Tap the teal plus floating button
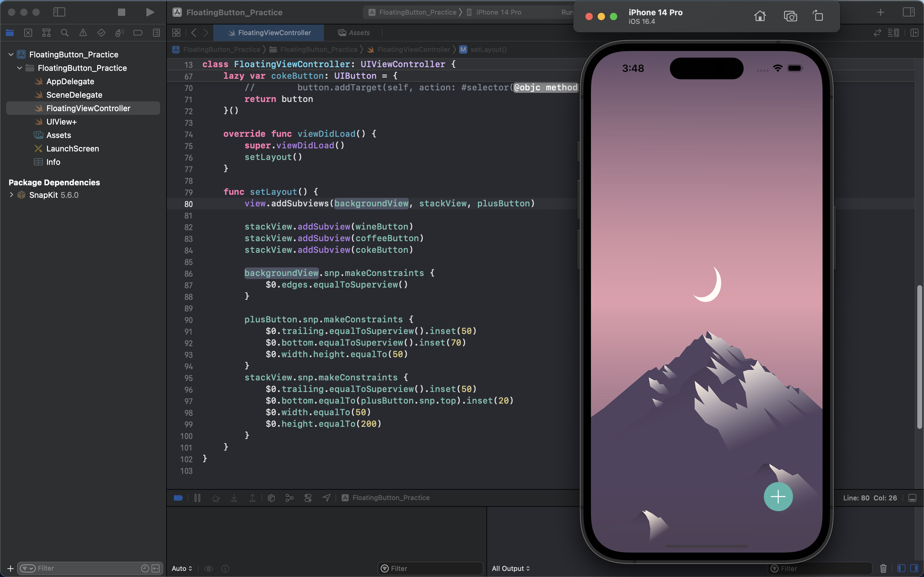This screenshot has width=924, height=577. pos(778,496)
